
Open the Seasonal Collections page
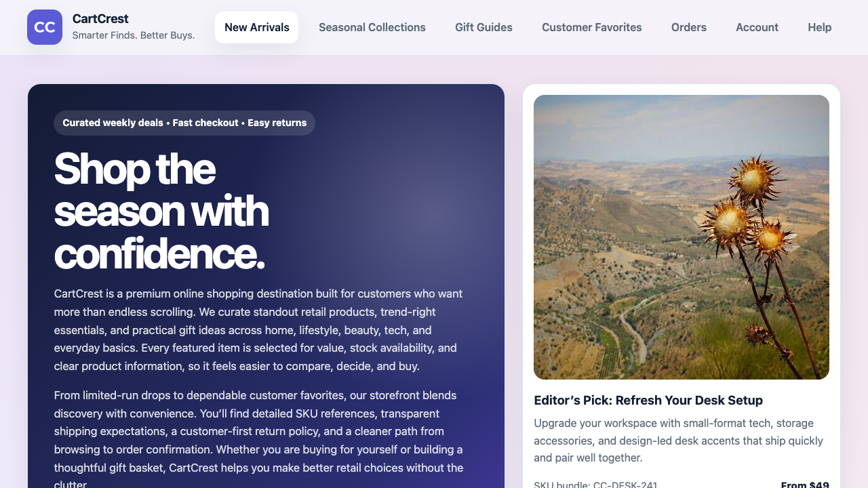(372, 27)
